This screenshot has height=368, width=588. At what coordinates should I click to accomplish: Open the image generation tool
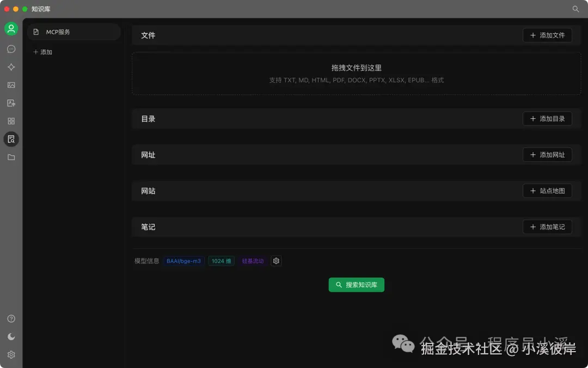click(x=11, y=85)
